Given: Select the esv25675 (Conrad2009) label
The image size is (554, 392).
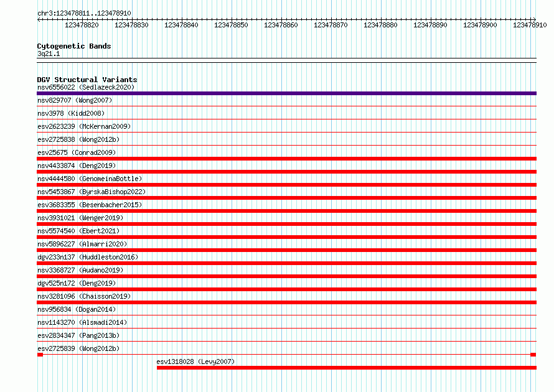Looking at the screenshot, I should pyautogui.click(x=77, y=152).
